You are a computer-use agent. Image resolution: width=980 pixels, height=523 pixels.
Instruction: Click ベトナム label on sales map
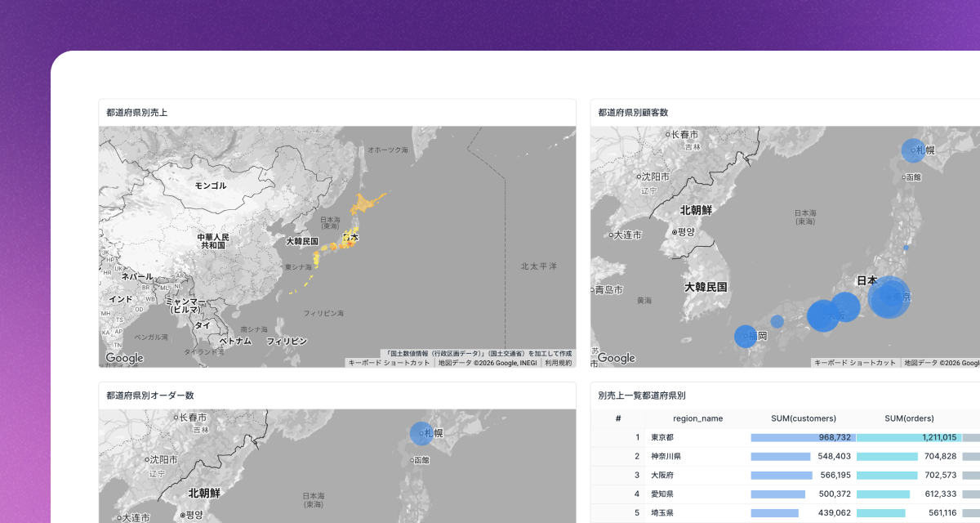[235, 340]
